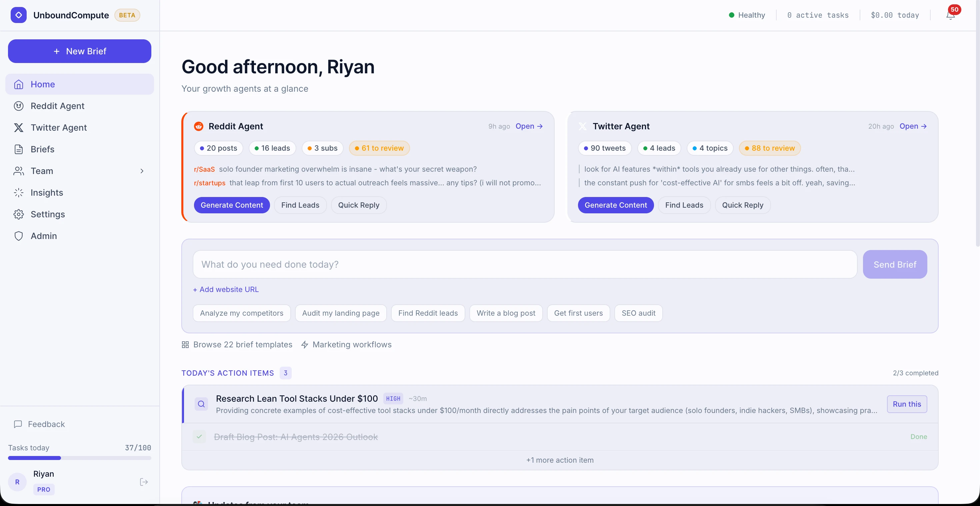Open Admin shield item in sidebar
Screen dimensions: 980x506
(44, 236)
